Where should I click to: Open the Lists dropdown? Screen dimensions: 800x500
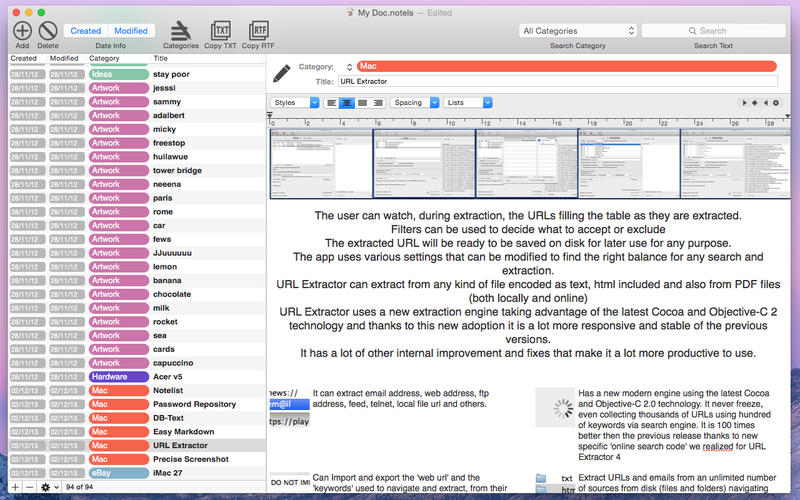click(x=468, y=103)
